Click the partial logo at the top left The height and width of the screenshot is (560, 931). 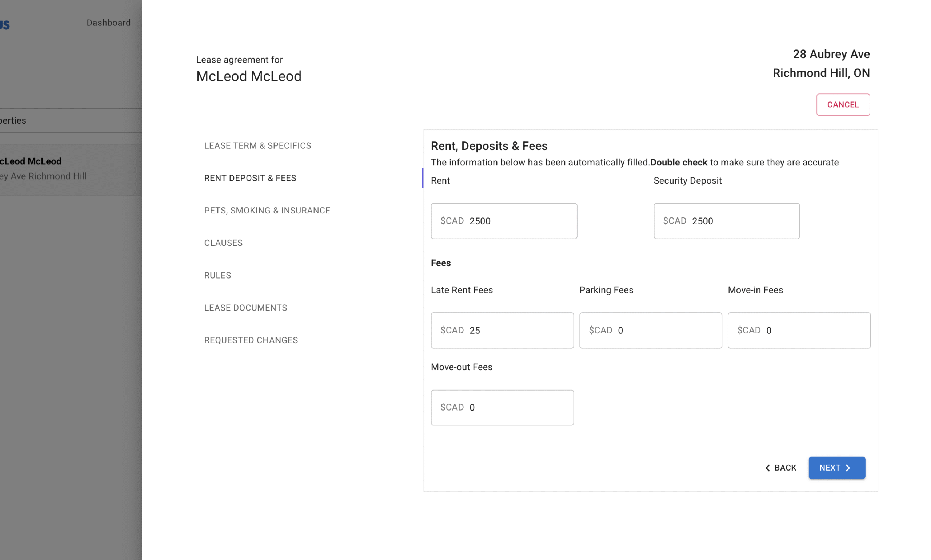[x=5, y=25]
